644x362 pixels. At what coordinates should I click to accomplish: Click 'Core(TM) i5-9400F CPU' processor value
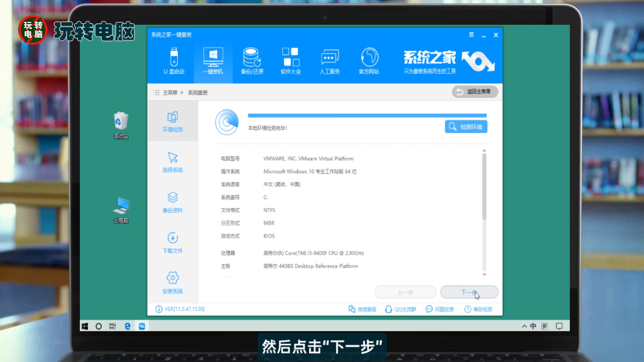(314, 253)
